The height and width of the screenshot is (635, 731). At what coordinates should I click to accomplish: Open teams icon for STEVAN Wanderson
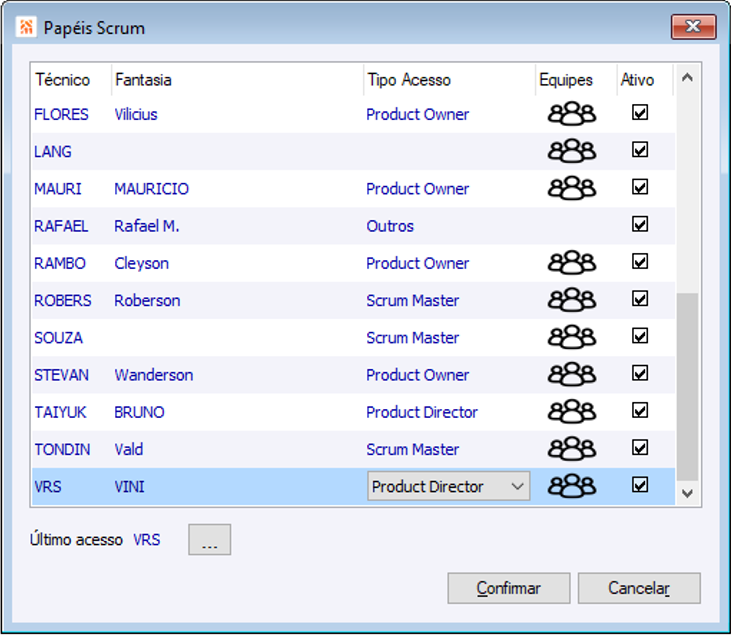[571, 375]
